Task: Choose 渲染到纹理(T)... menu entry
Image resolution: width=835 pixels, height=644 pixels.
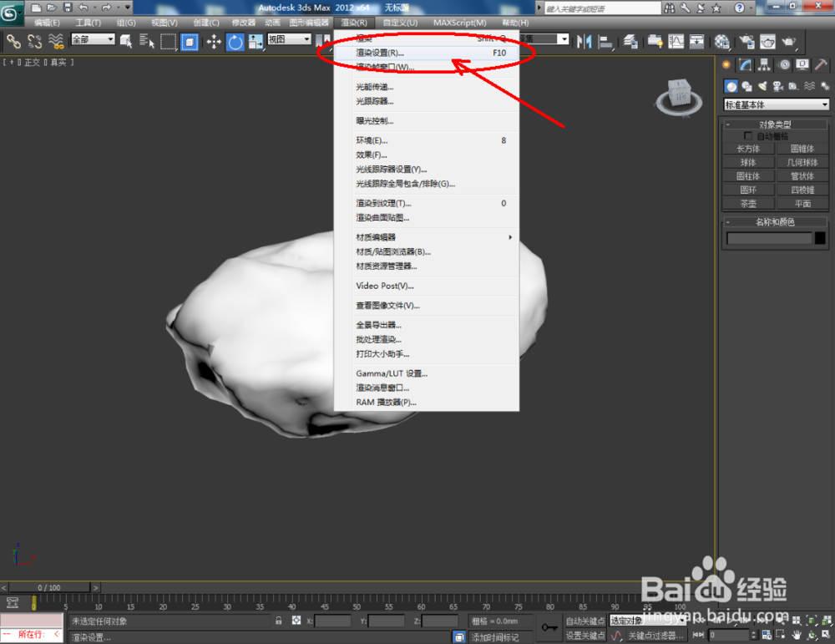Action: [x=427, y=204]
